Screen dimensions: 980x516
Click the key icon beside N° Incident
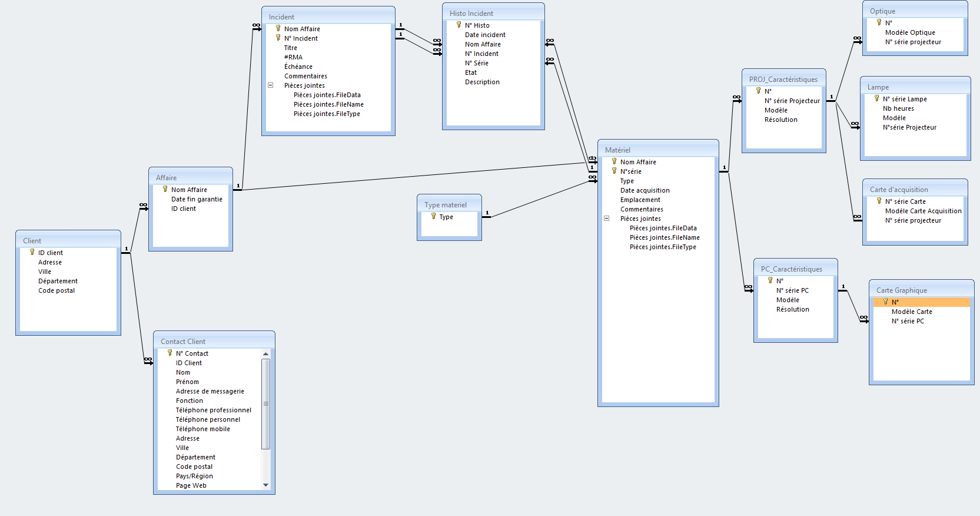pyautogui.click(x=278, y=38)
